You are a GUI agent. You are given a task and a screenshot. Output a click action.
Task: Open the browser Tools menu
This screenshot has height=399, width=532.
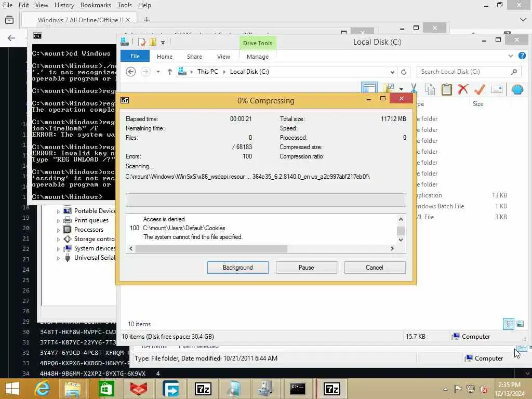click(125, 5)
